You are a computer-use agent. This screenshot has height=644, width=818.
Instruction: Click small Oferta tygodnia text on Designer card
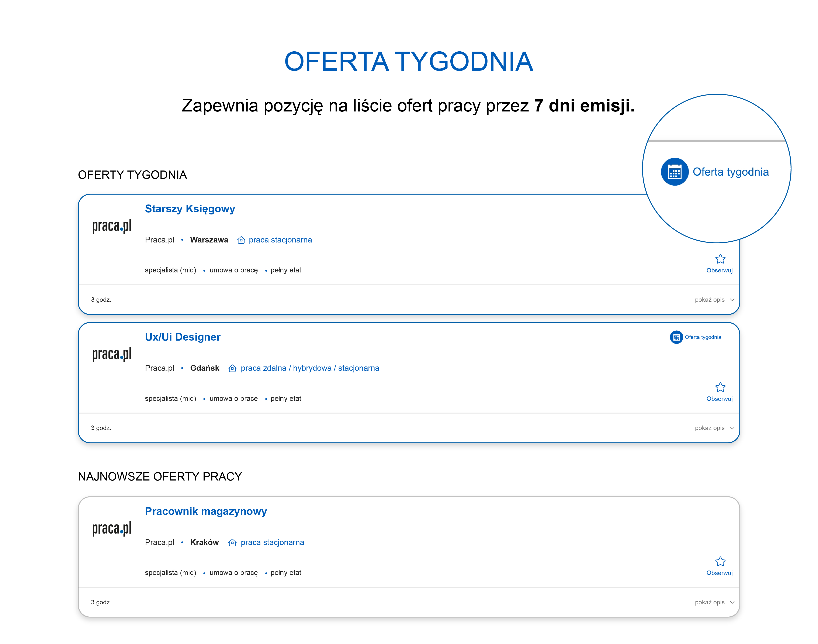pos(703,337)
